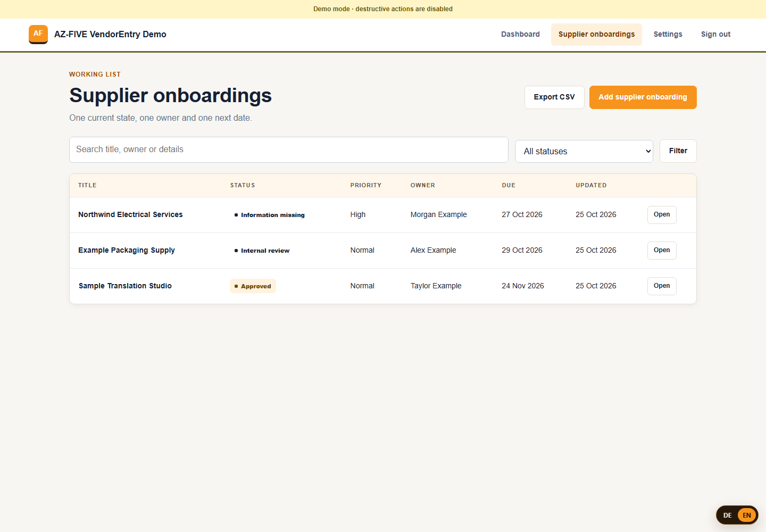The image size is (766, 532).
Task: Open the All statuses dropdown
Action: [584, 151]
